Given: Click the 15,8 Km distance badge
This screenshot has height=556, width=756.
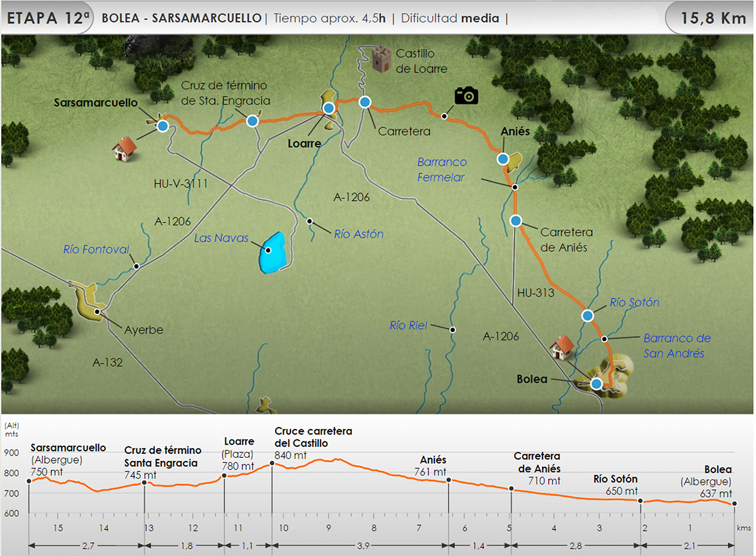Looking at the screenshot, I should 713,18.
